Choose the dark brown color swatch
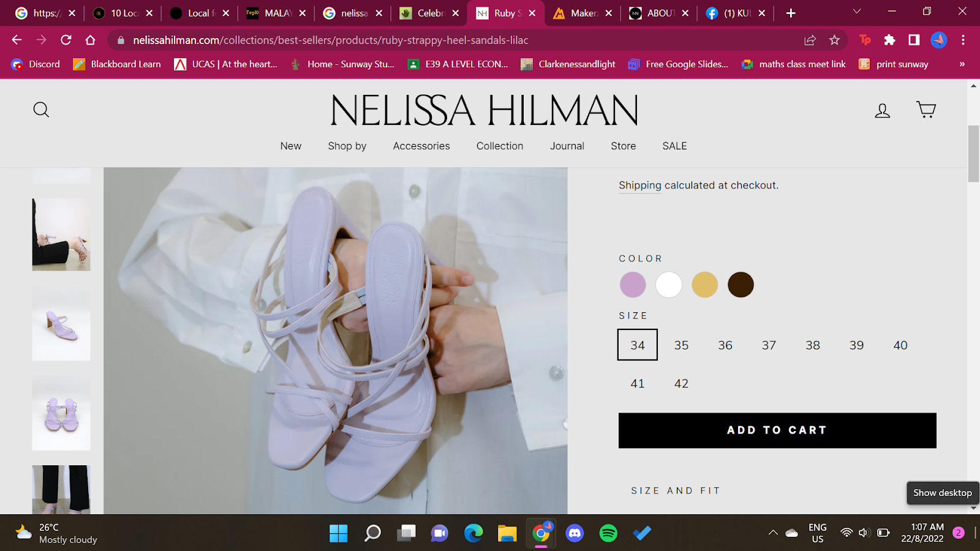Image resolution: width=980 pixels, height=551 pixels. pyautogui.click(x=741, y=285)
